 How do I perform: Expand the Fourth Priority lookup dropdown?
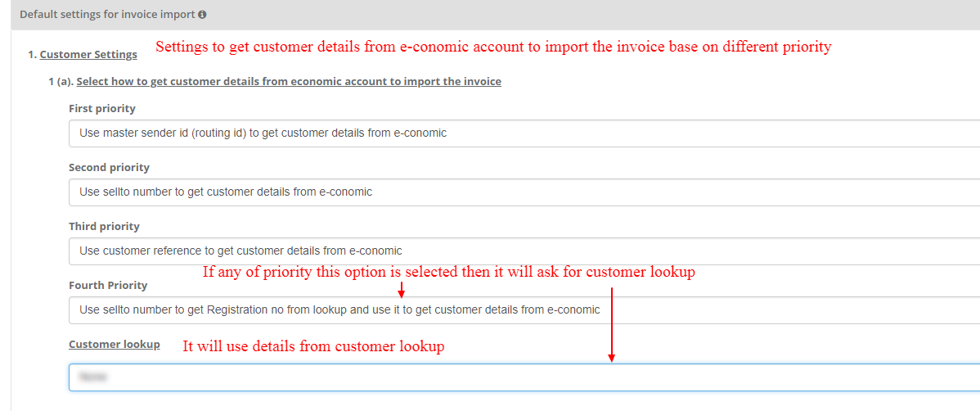click(524, 309)
